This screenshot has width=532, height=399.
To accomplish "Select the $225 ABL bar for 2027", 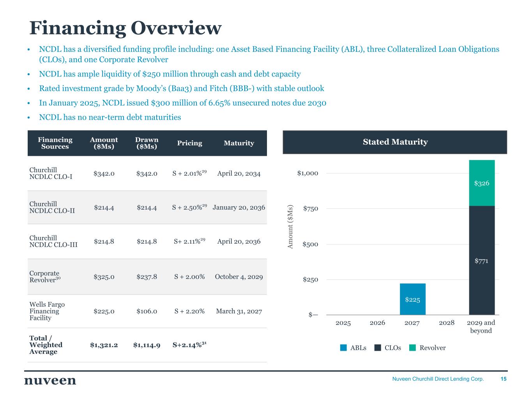I will pyautogui.click(x=412, y=299).
